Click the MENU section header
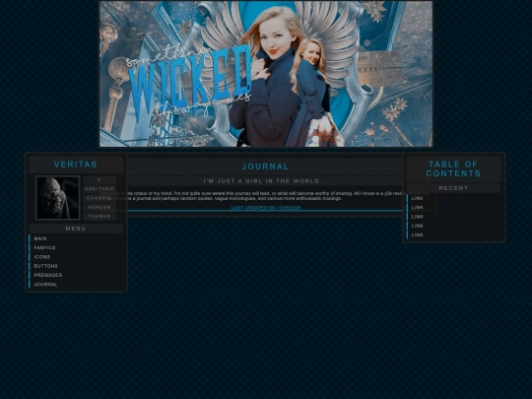532x399 pixels. click(x=76, y=229)
